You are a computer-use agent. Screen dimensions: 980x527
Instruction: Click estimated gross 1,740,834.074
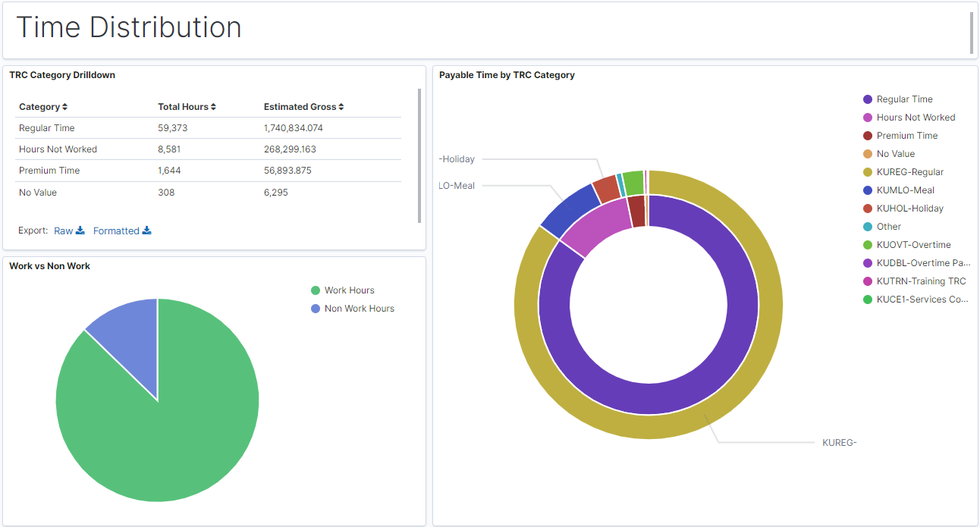(294, 128)
